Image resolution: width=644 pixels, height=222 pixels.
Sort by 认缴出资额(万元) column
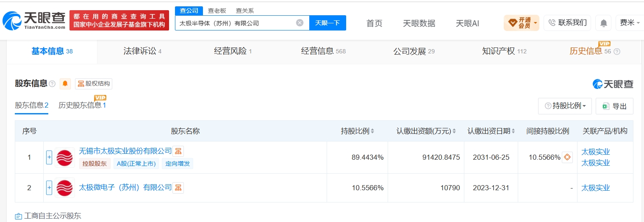pyautogui.click(x=426, y=131)
